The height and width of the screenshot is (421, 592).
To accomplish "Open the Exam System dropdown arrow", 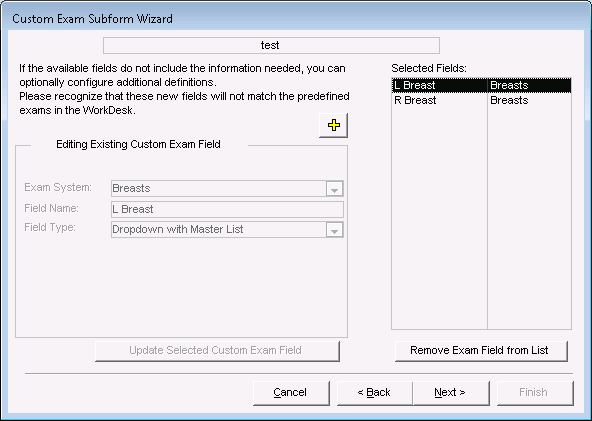I will coord(335,188).
